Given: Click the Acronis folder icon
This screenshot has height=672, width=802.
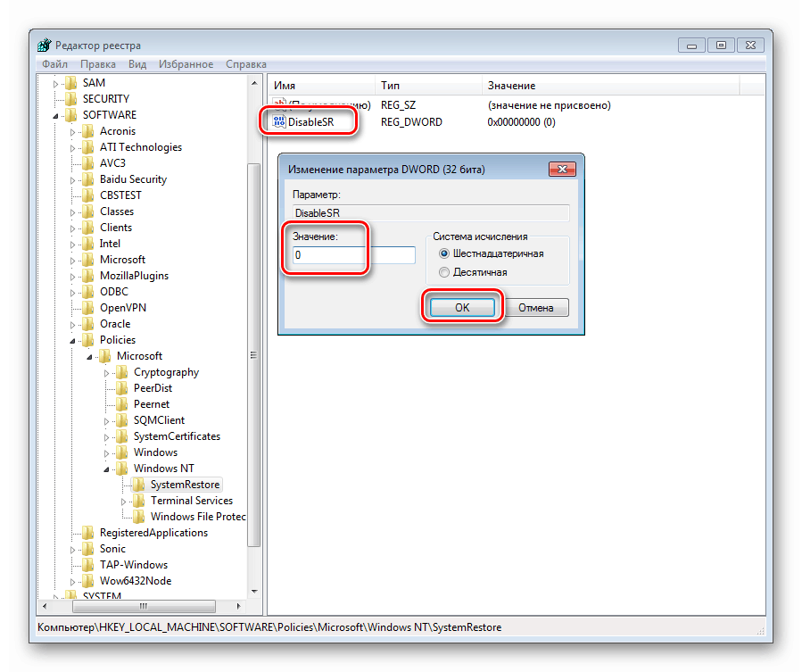Looking at the screenshot, I should tap(88, 131).
